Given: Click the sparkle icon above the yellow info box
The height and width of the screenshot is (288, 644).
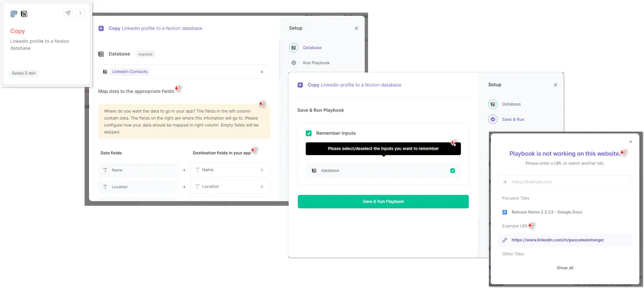Looking at the screenshot, I should (262, 104).
